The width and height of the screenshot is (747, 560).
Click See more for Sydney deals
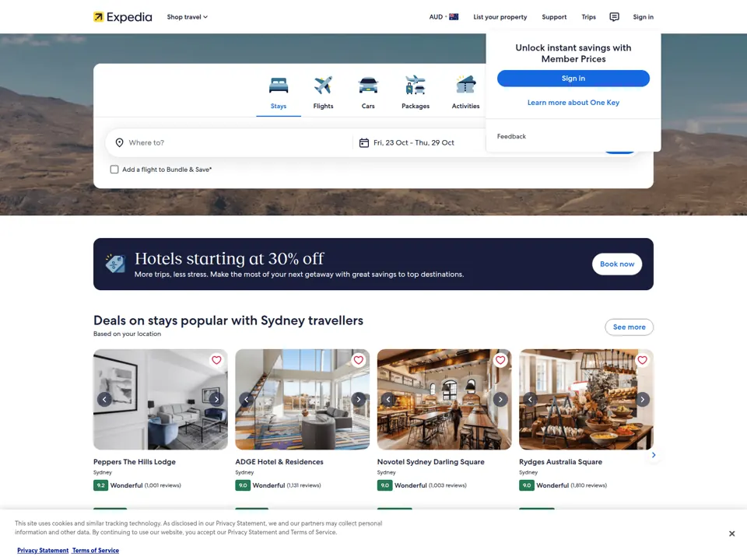coord(629,327)
